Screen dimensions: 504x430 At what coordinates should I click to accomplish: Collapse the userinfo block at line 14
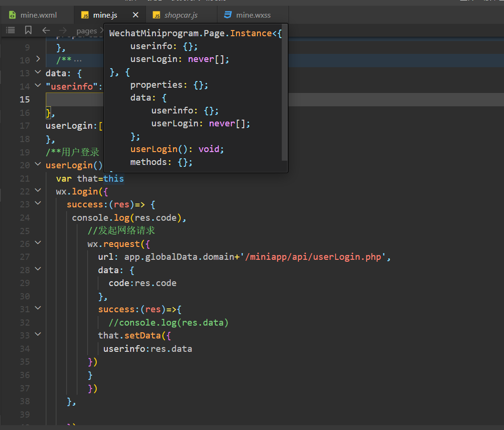tap(38, 85)
